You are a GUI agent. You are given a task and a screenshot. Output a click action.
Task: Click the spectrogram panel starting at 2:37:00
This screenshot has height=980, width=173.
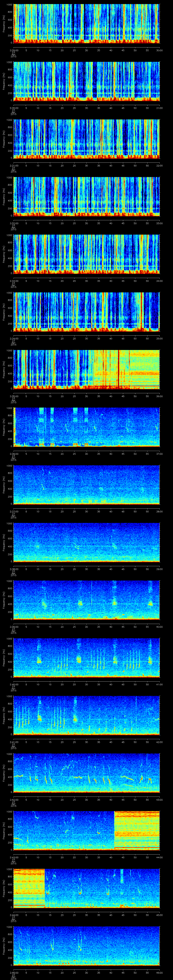(87, 485)
